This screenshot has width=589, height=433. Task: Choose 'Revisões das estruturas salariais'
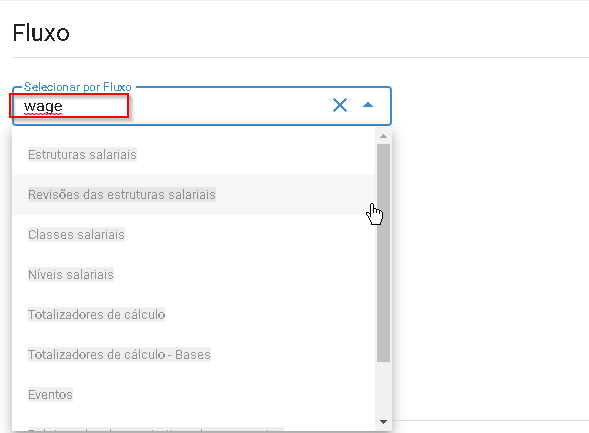point(194,195)
